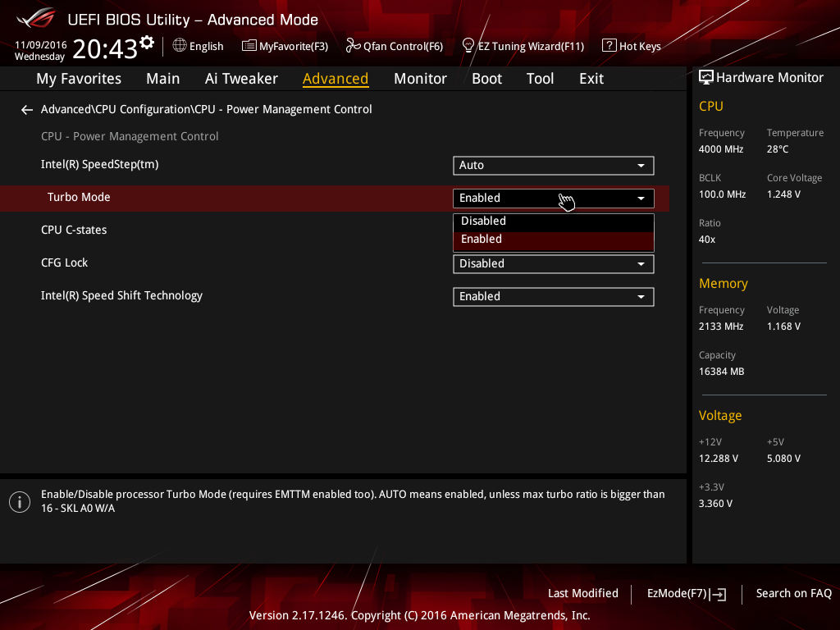
Task: Click CPU temperature 28°C value
Action: [x=778, y=149]
